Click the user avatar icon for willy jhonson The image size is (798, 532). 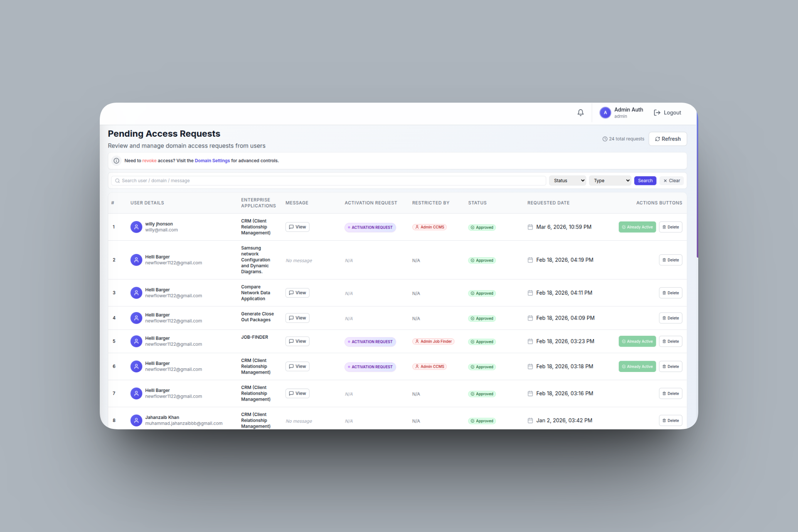pos(136,227)
